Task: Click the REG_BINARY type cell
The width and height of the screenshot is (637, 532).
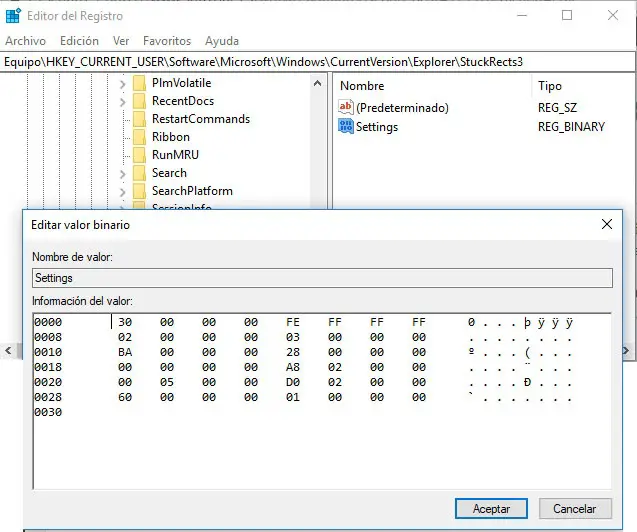Action: (x=571, y=127)
